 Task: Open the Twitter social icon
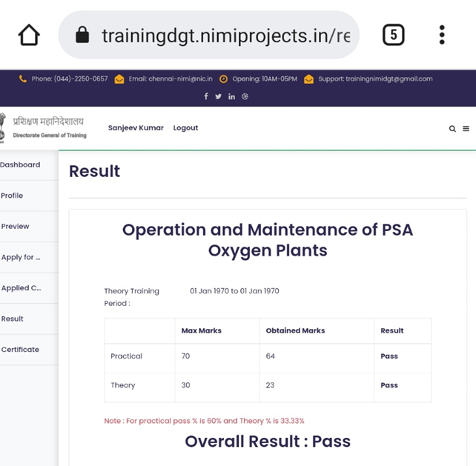[218, 96]
